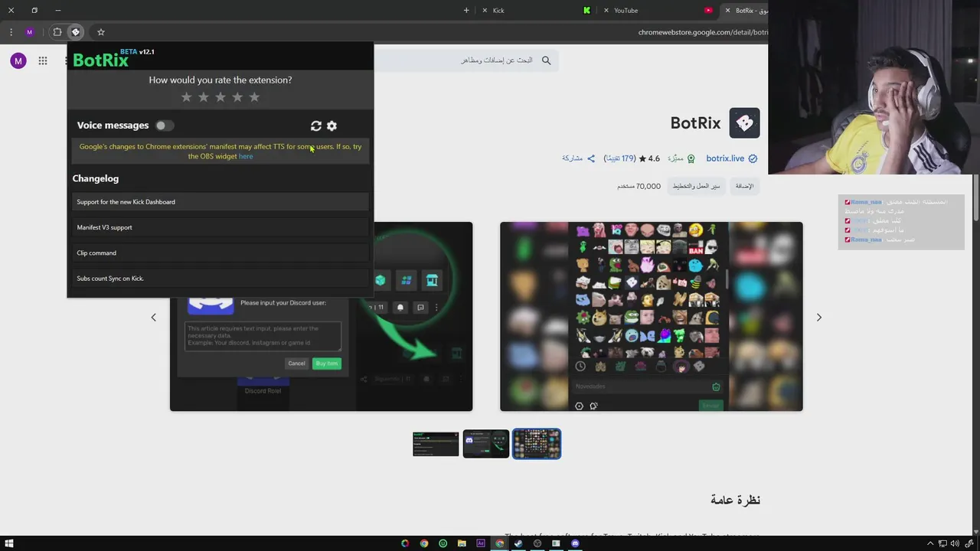Open Steam from the taskbar
This screenshot has height=551, width=980.
[518, 543]
